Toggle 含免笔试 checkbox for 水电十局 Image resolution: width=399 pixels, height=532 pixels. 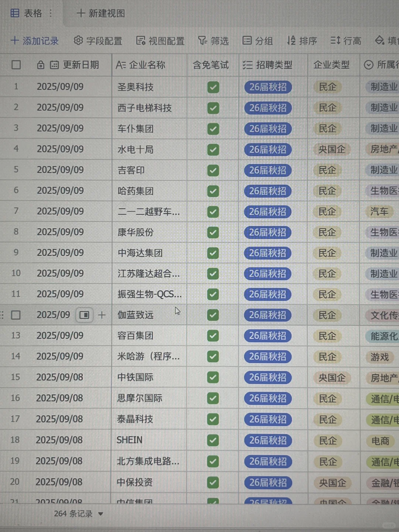coord(213,150)
